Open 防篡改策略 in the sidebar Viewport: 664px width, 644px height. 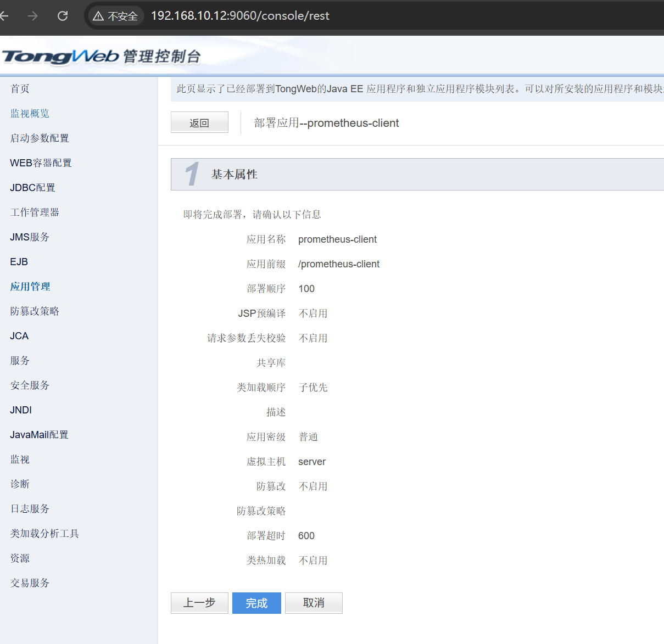pos(35,311)
